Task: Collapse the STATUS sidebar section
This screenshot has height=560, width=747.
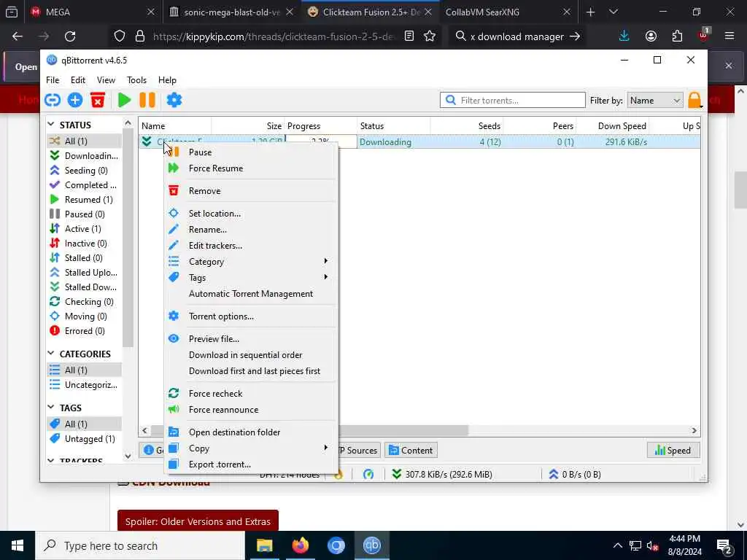Action: click(51, 125)
